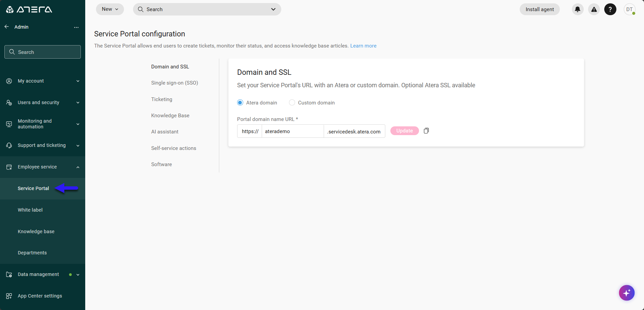644x310 pixels.
Task: Open the Knowledge Base configuration tab
Action: coord(170,116)
